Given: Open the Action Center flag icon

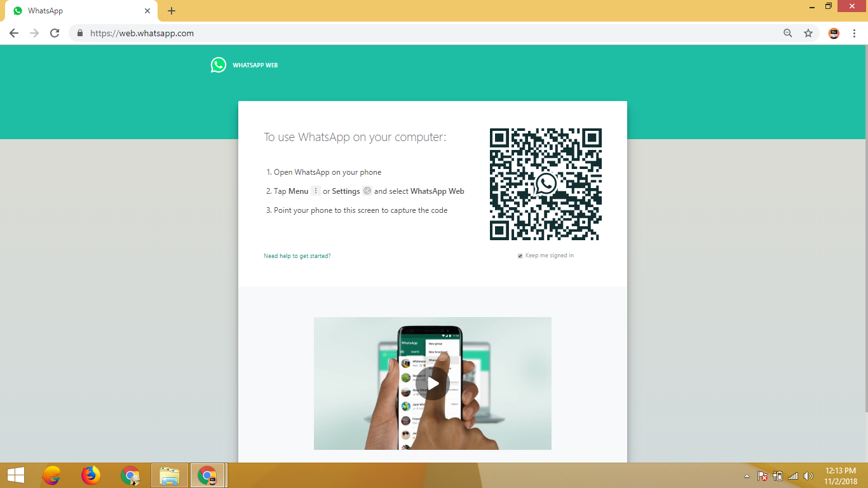Looking at the screenshot, I should (x=763, y=476).
